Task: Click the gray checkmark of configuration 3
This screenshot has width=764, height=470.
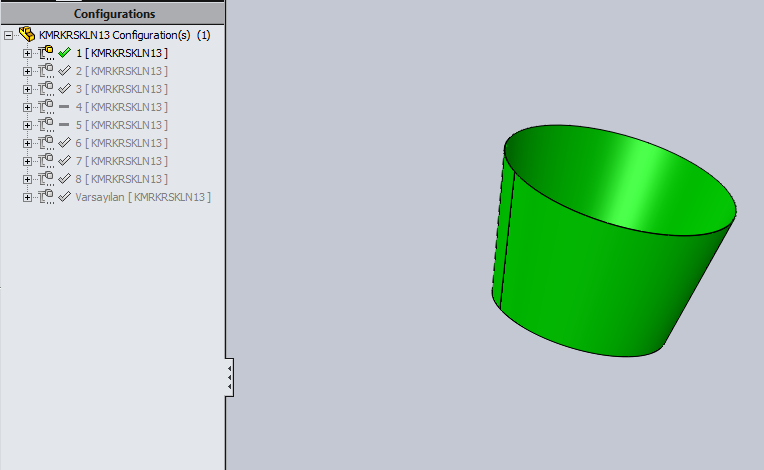Action: click(64, 89)
